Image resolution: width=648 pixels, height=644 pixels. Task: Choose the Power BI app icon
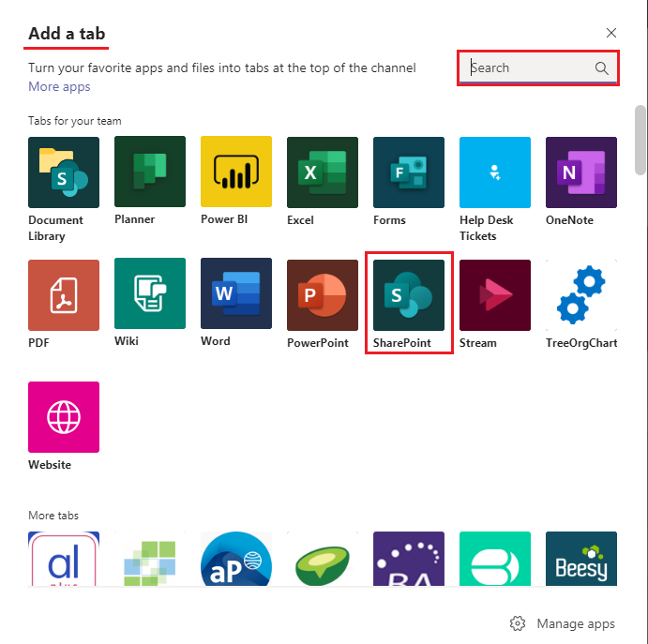tap(236, 172)
